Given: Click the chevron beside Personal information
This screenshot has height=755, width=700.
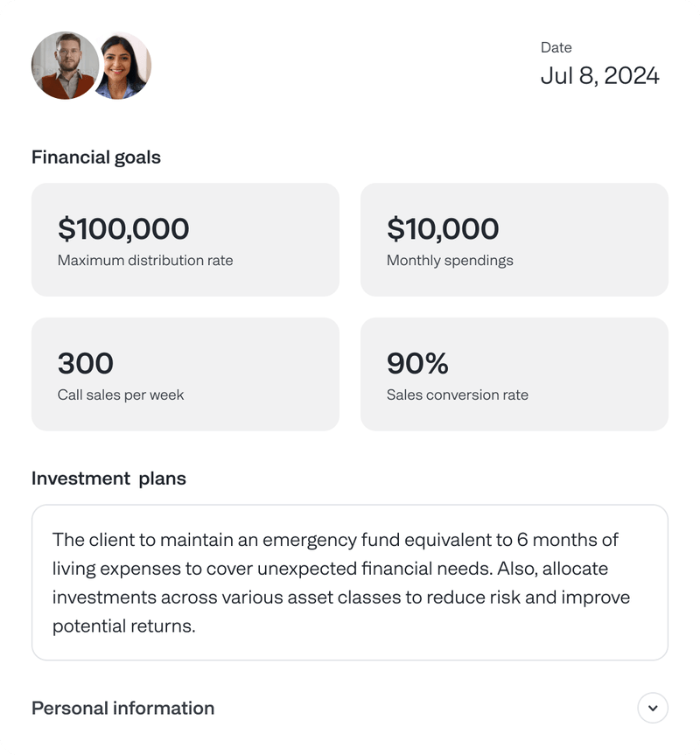Looking at the screenshot, I should (x=653, y=708).
